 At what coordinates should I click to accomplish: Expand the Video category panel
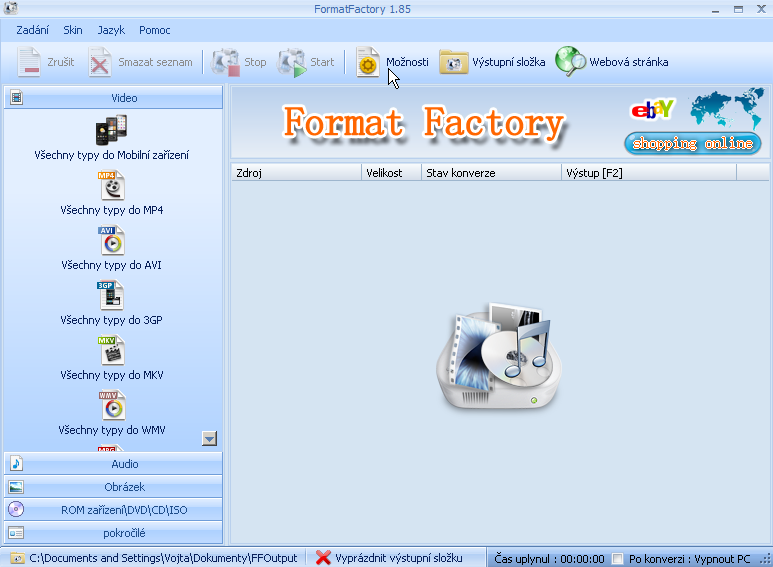click(x=113, y=98)
